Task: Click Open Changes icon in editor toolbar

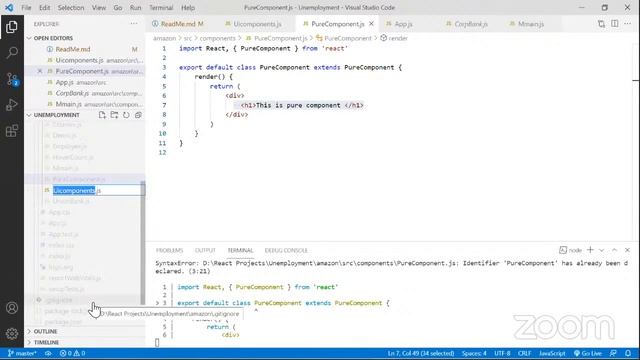Action: pyautogui.click(x=601, y=24)
